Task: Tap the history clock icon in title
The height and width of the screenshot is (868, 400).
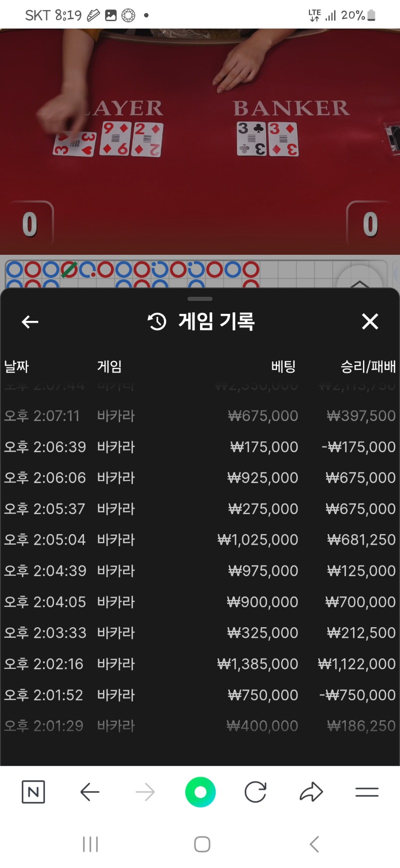Action: (157, 321)
